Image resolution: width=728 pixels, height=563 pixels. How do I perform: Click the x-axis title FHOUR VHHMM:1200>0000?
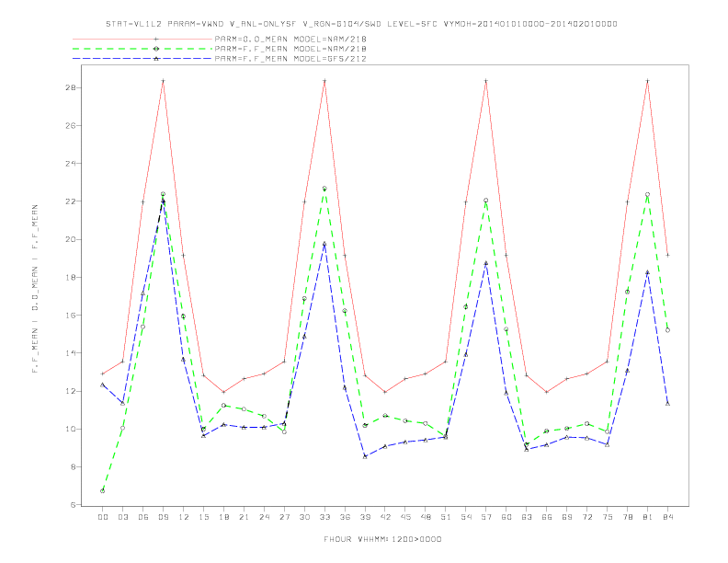(x=382, y=539)
